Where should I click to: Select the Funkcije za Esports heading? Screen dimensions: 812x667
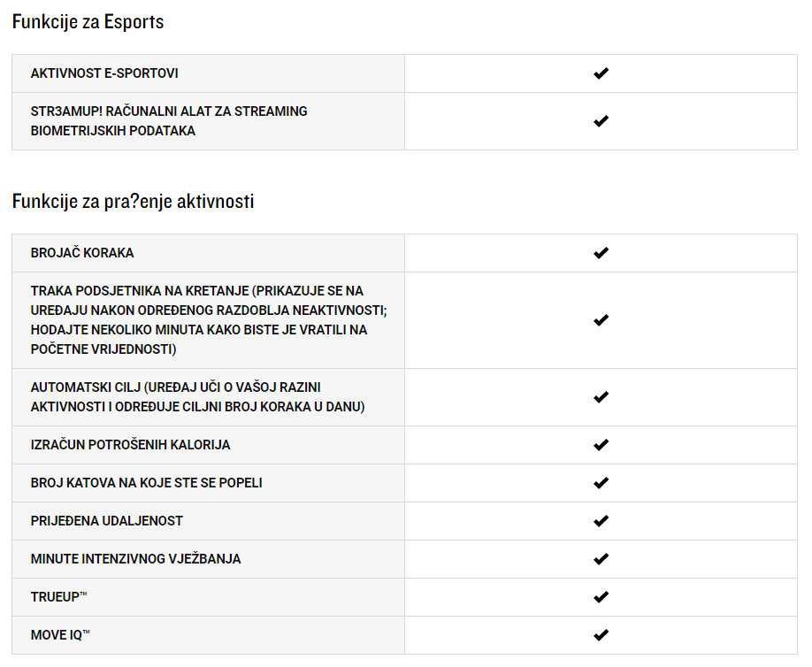[88, 22]
